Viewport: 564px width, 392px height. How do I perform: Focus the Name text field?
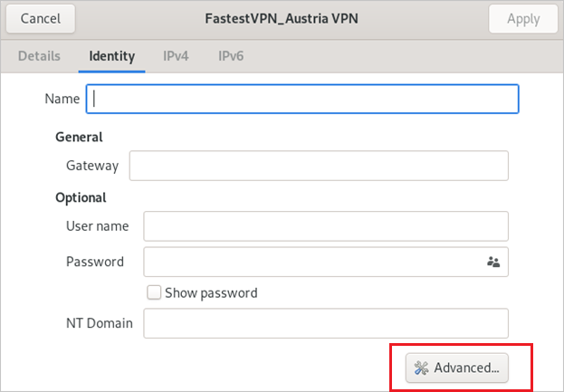tap(302, 99)
